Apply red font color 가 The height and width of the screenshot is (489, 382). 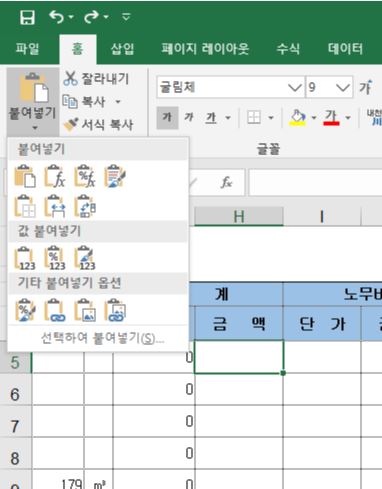coord(331,118)
